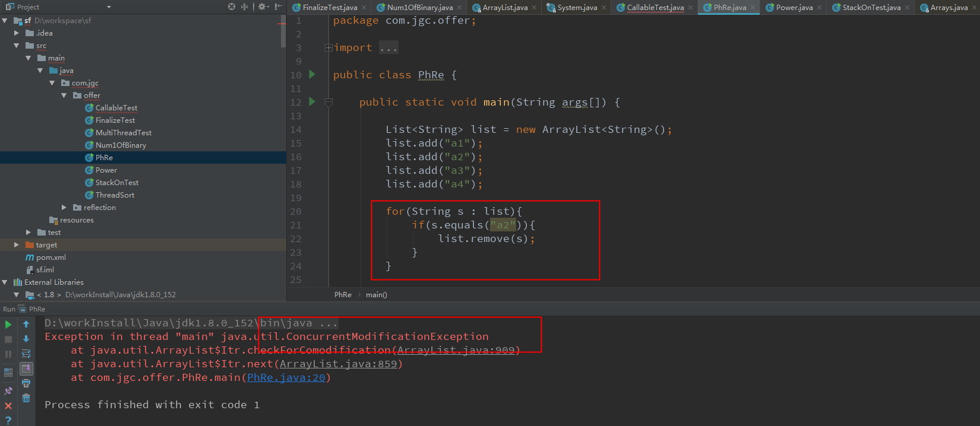Switch to Num1OfBinary.java tab
The width and height of the screenshot is (980, 426).
pyautogui.click(x=419, y=7)
